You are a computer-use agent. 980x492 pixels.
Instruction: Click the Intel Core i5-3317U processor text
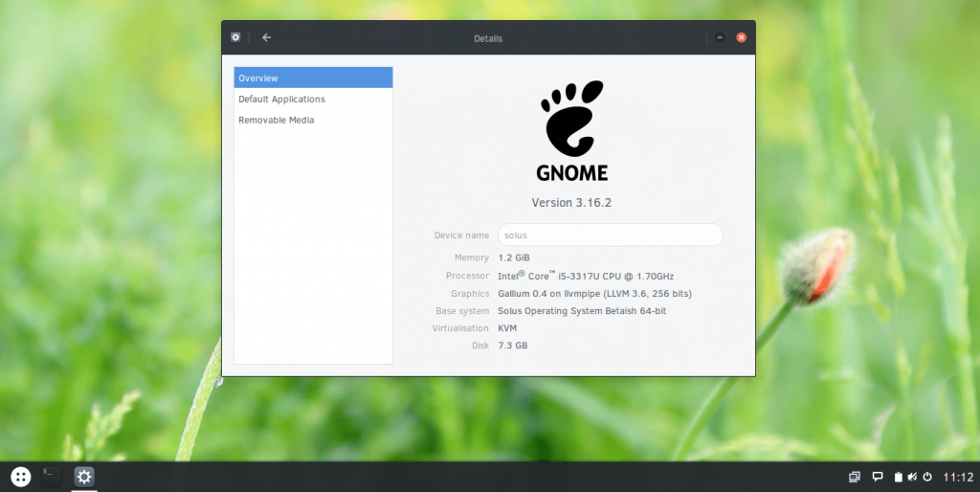[x=586, y=276]
